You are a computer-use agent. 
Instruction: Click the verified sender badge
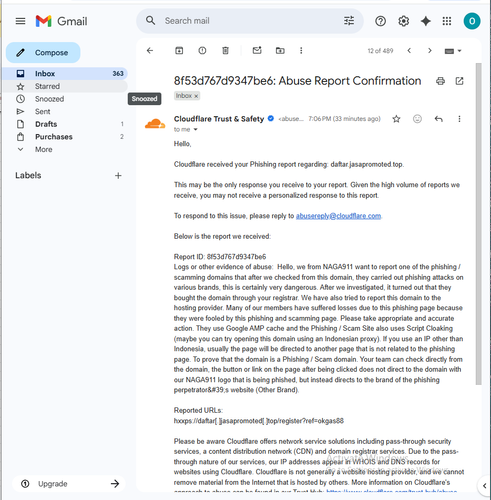tap(271, 118)
